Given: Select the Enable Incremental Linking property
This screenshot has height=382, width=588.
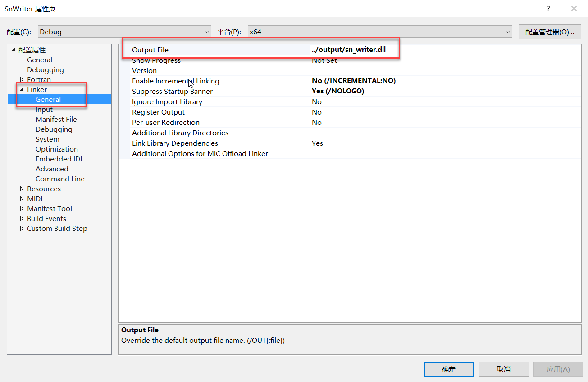Looking at the screenshot, I should click(176, 81).
